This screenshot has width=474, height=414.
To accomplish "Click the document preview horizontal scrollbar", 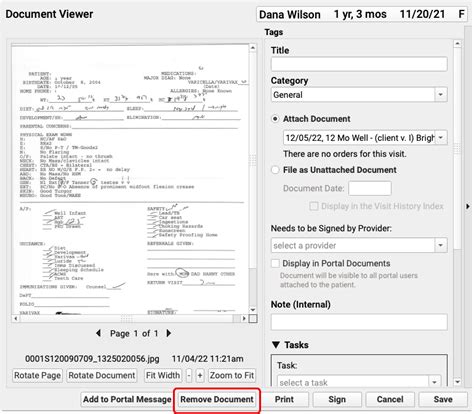I will [130, 319].
